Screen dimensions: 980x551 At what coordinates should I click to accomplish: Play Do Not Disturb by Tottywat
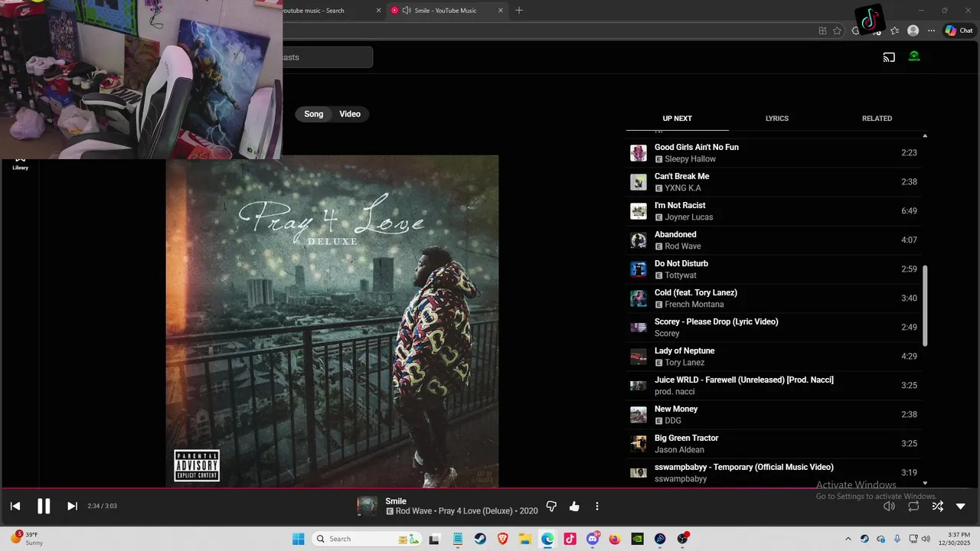pos(774,269)
